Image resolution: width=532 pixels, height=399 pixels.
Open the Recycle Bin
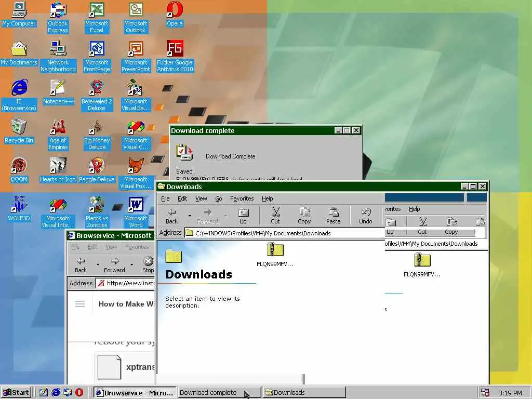19,131
